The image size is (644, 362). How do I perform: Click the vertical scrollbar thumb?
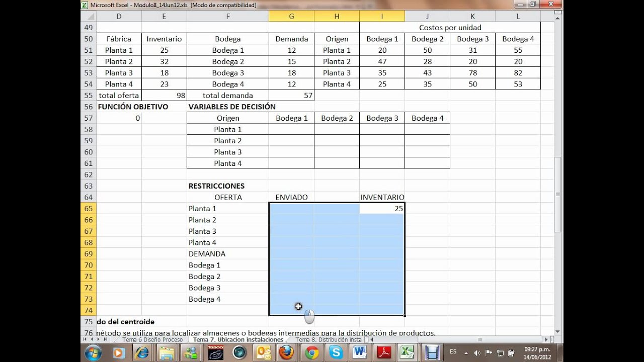pyautogui.click(x=557, y=194)
